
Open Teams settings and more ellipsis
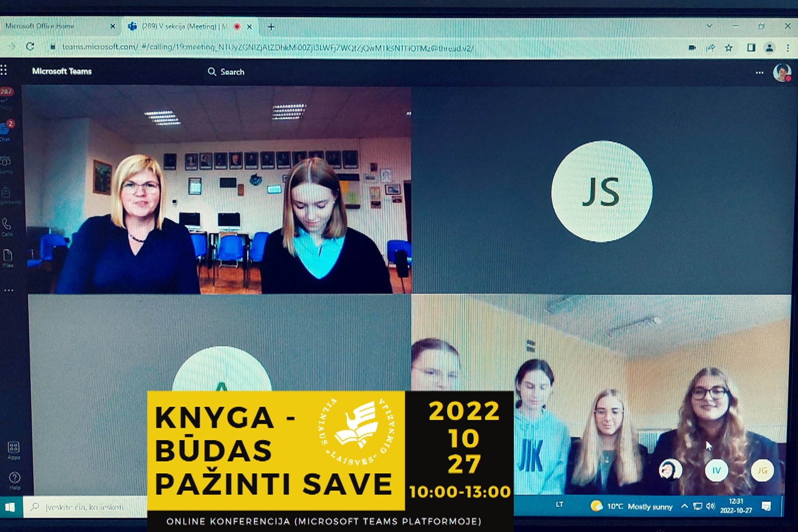pos(760,73)
